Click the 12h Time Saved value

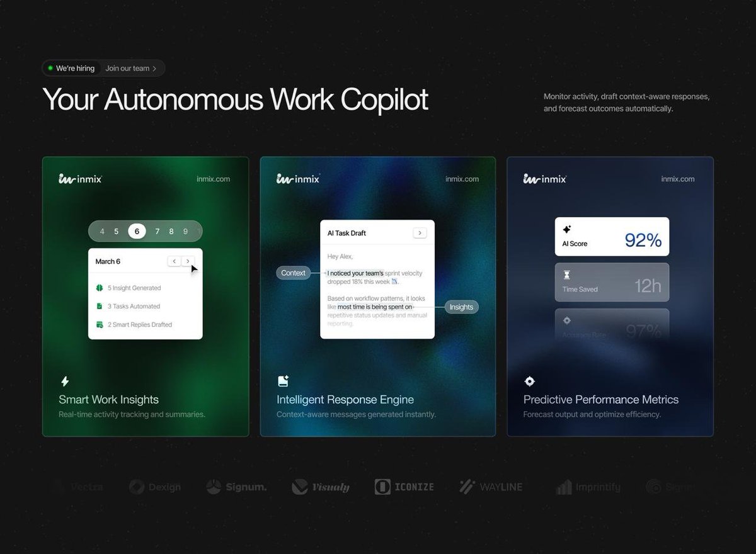pyautogui.click(x=648, y=286)
